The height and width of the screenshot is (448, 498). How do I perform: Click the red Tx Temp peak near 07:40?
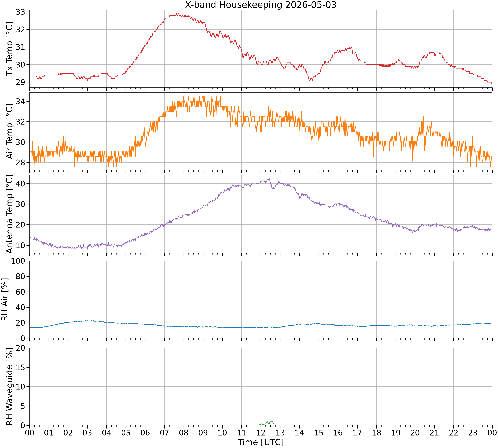(177, 14)
